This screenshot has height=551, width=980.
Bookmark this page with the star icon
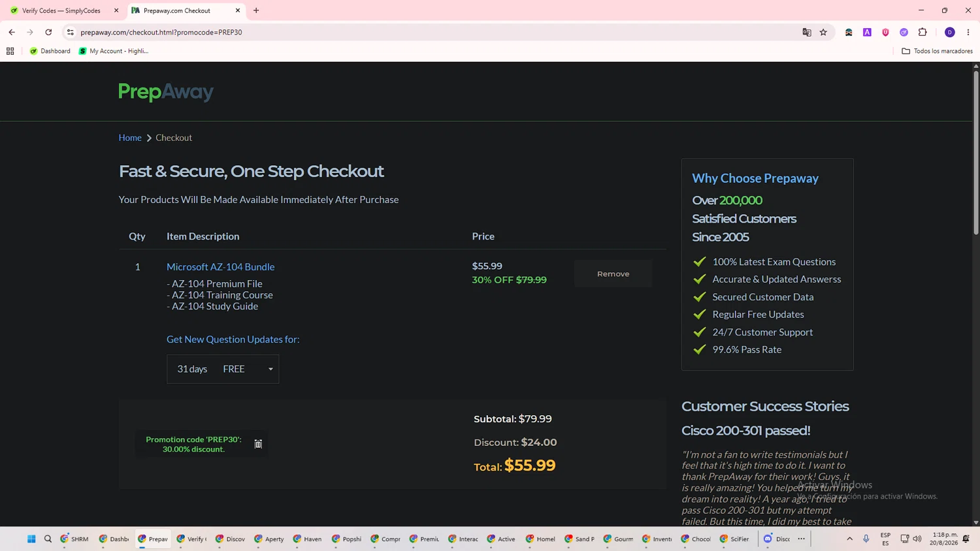coord(823,32)
